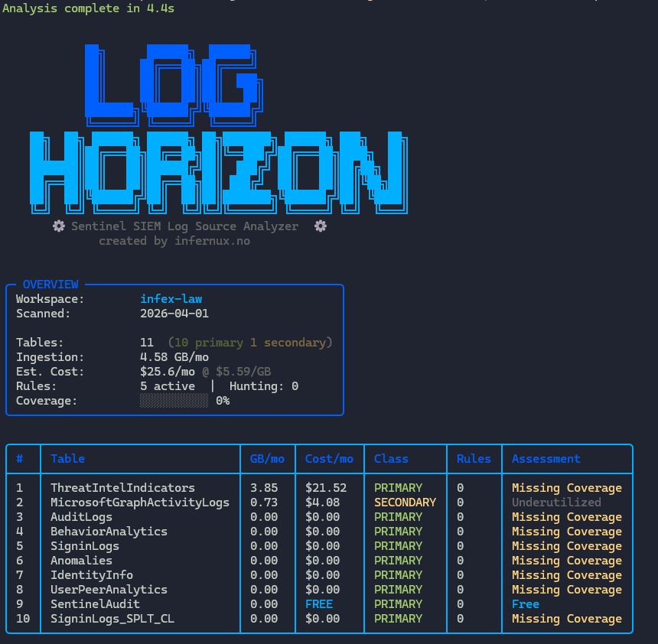The image size is (658, 644).
Task: Click the Underutilized assessment text
Action: click(556, 503)
